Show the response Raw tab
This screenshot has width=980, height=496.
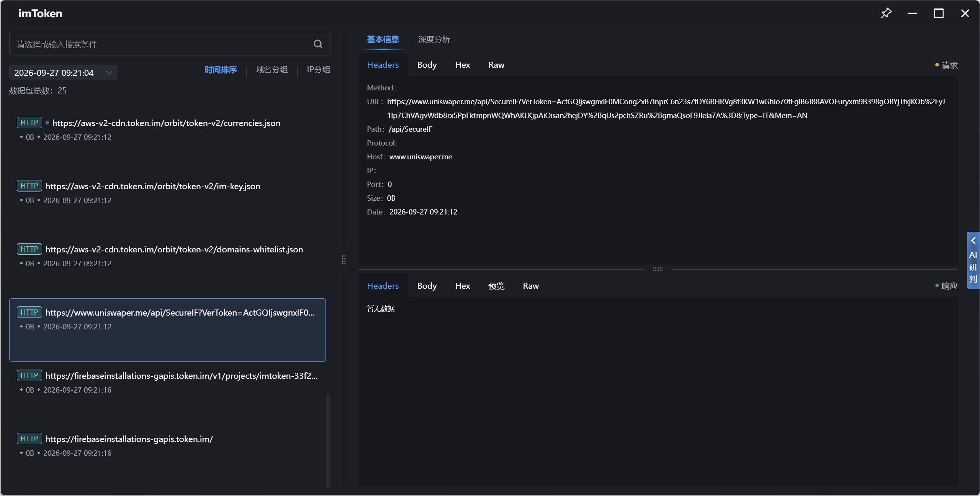tap(531, 286)
